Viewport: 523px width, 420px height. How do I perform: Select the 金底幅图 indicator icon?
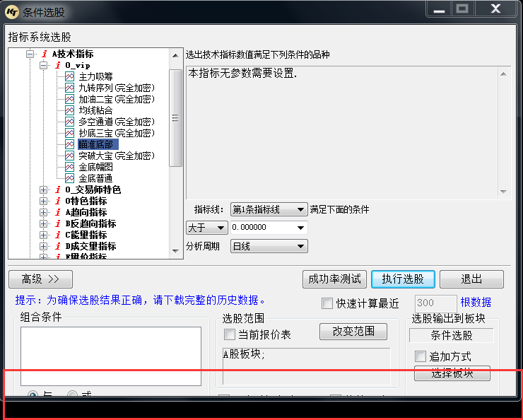pos(69,167)
